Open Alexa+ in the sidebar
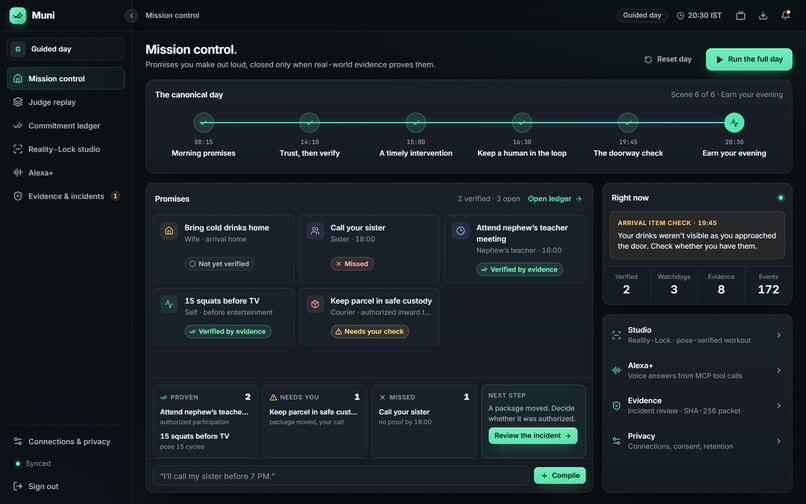Viewport: 806px width, 504px height. 66,173
